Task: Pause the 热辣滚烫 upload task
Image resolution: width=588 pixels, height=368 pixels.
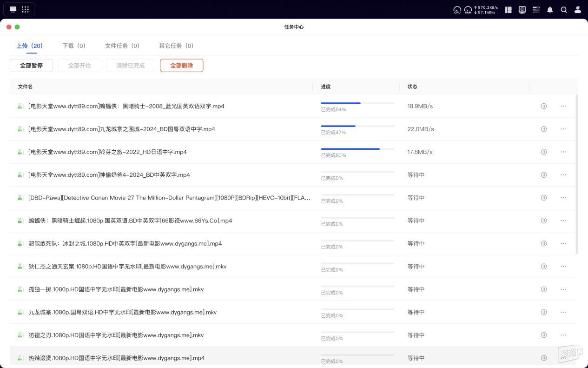Action: click(x=544, y=358)
